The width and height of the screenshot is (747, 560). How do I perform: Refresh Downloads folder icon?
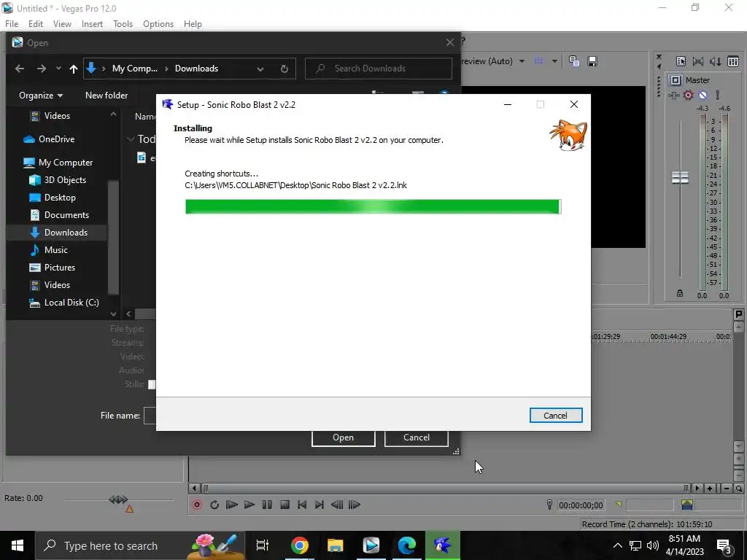click(284, 69)
